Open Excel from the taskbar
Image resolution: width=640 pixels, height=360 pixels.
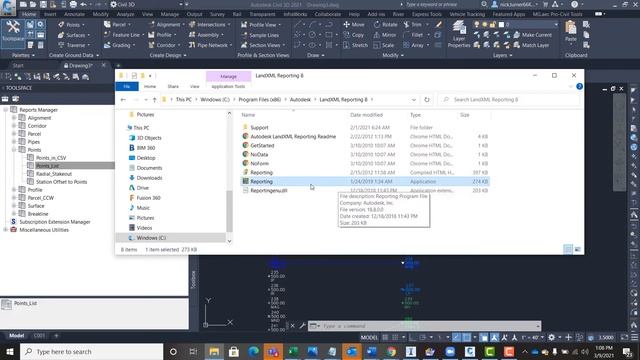(293, 351)
